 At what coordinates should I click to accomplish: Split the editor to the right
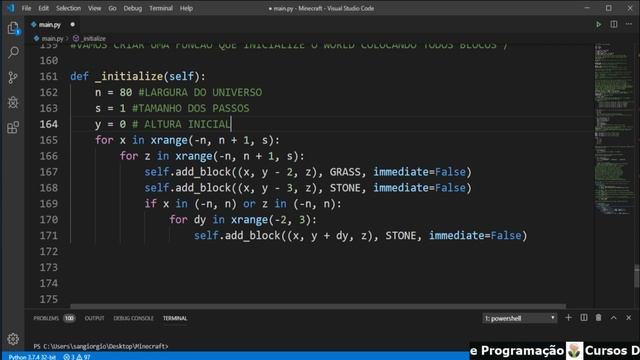613,24
